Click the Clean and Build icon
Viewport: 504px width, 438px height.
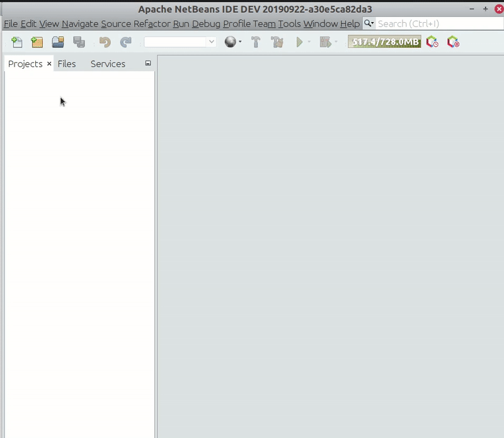(277, 42)
